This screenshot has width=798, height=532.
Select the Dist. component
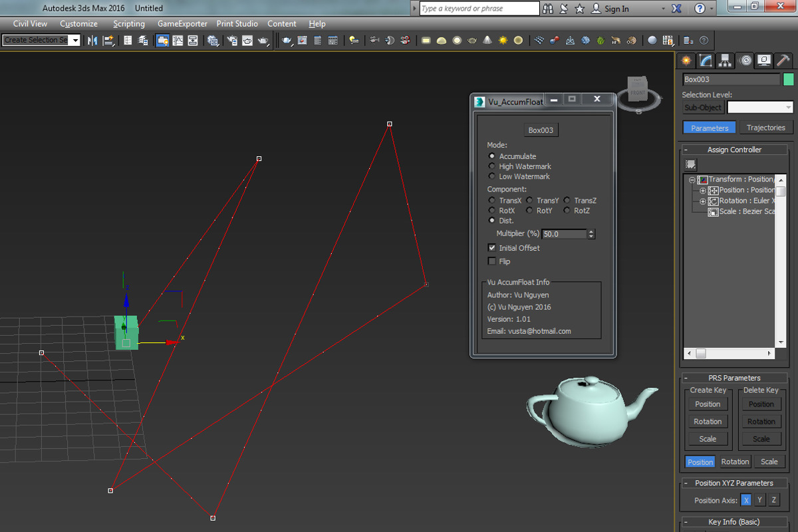[x=492, y=220]
